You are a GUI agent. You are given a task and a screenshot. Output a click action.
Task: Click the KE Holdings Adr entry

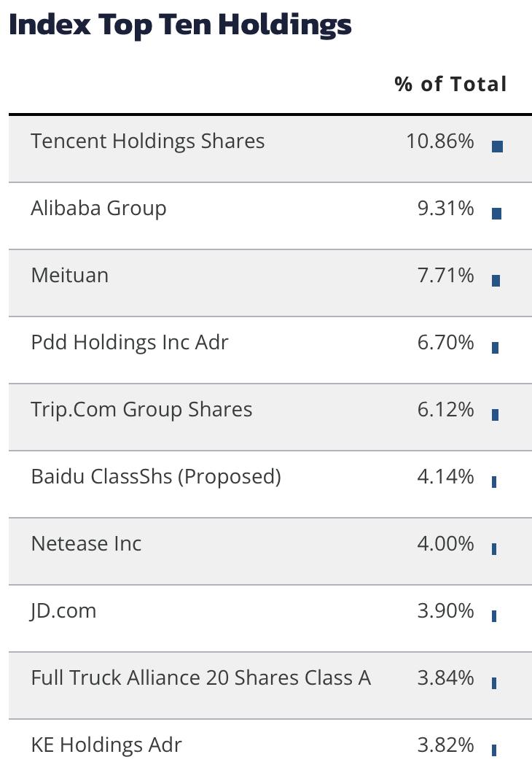pos(106,745)
